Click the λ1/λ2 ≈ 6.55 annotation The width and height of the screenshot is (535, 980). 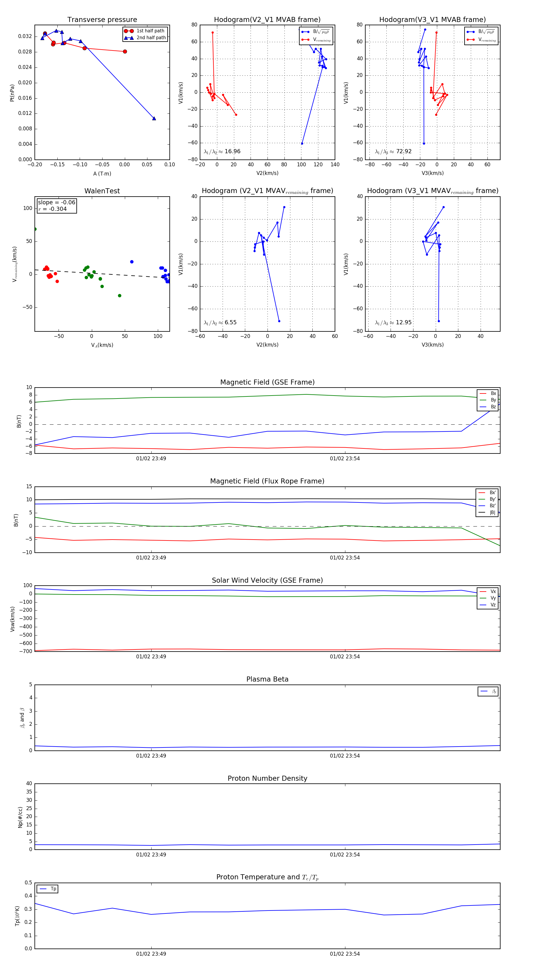tap(220, 322)
